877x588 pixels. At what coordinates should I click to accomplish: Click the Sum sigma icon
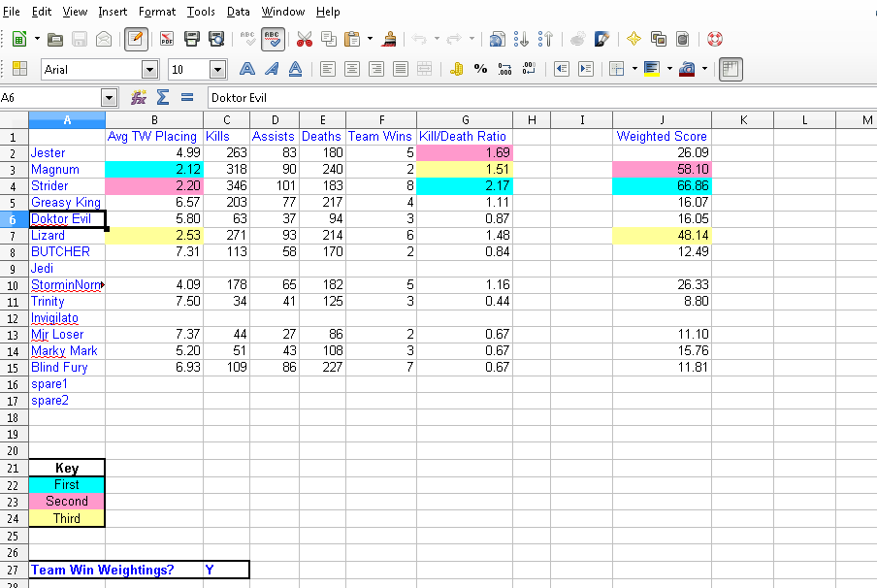click(163, 98)
